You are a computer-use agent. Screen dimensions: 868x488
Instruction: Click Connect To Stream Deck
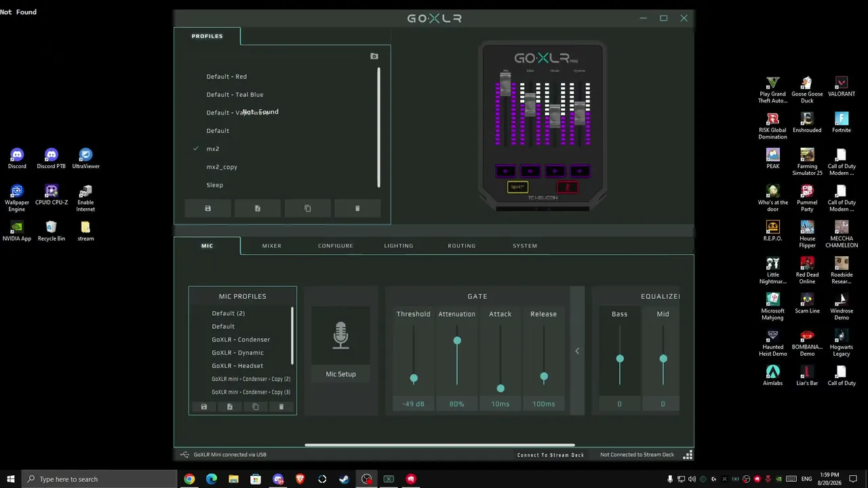551,455
